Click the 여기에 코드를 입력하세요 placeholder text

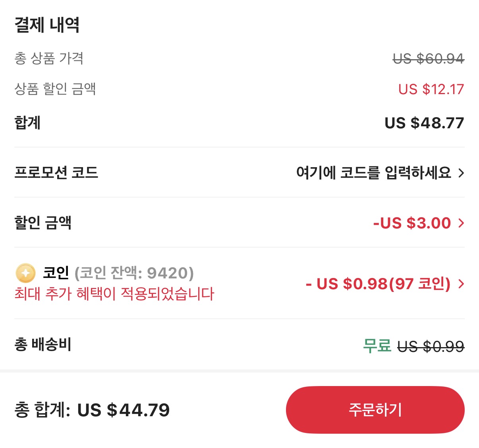point(375,173)
